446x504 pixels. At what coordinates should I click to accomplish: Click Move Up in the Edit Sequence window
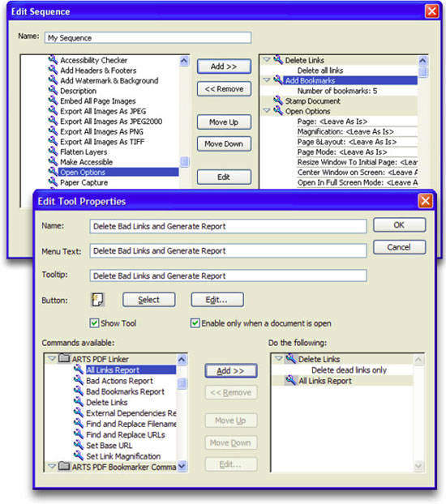click(224, 122)
